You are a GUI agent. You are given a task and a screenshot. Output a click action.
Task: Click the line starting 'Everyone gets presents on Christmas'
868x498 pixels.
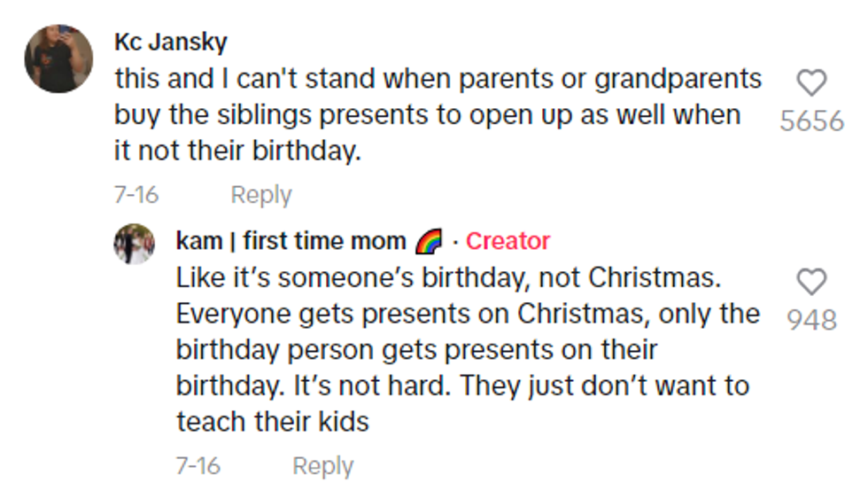point(467,314)
